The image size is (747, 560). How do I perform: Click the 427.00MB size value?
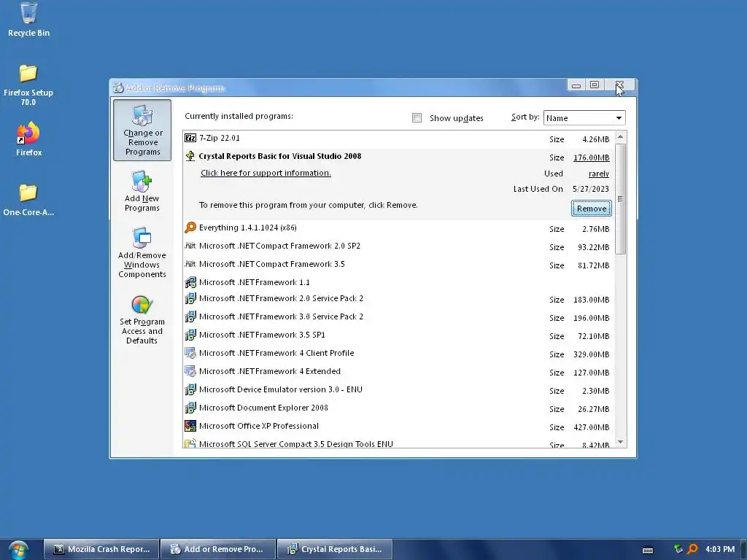coord(591,427)
